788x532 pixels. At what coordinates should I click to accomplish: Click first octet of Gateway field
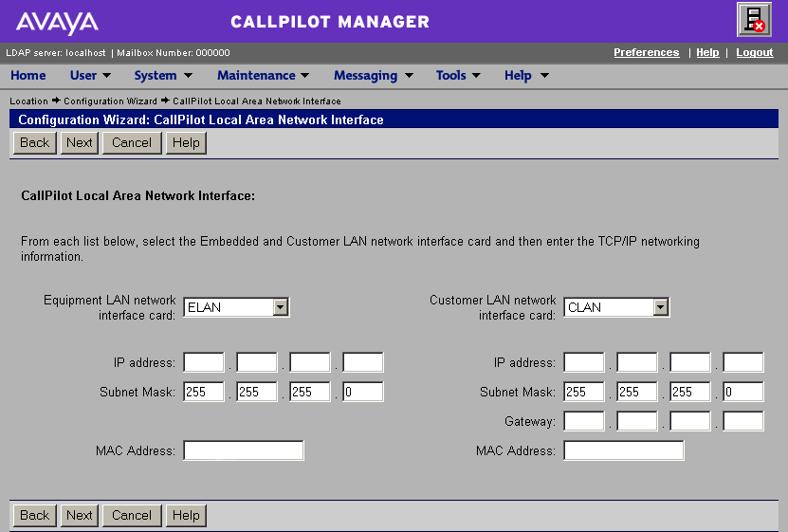click(x=584, y=421)
